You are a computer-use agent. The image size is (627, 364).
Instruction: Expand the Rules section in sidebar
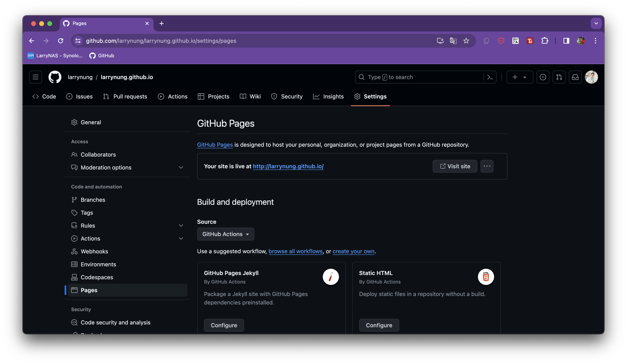181,226
